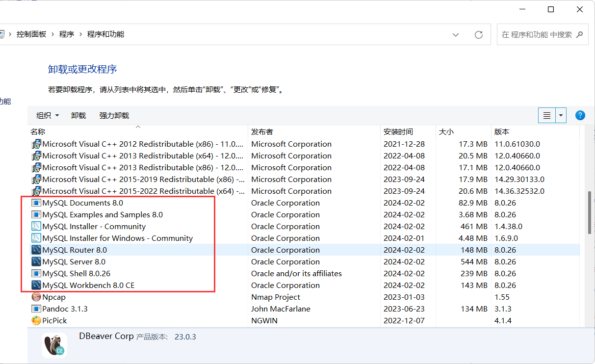Image resolution: width=595 pixels, height=364 pixels.
Task: Select the MySQL Workbench 8.0 CE name
Action: (x=88, y=285)
